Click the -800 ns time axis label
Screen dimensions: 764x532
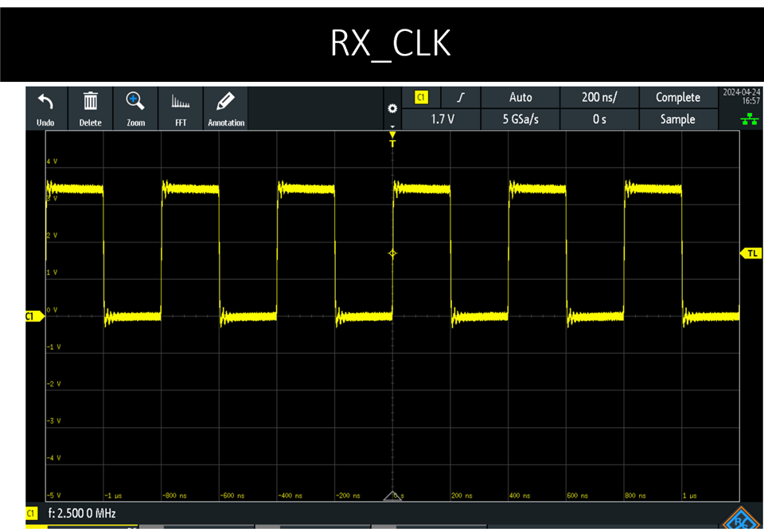[x=174, y=495]
